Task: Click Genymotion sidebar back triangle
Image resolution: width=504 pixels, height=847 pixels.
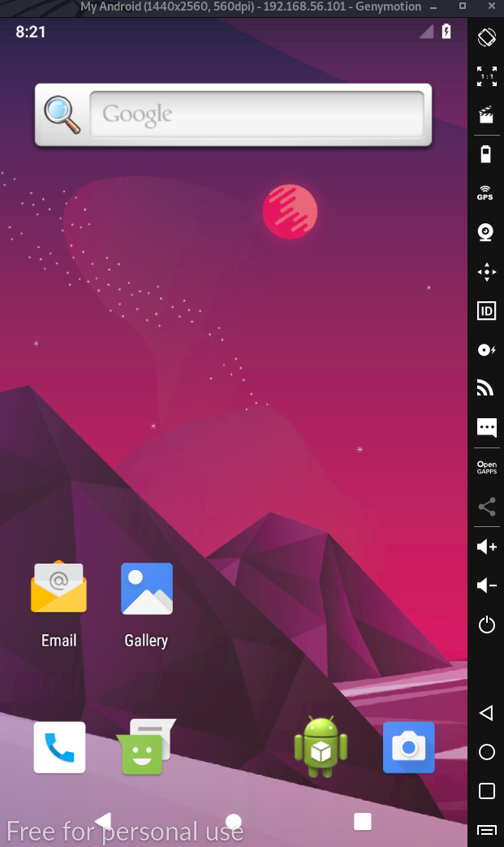Action: coord(486,713)
